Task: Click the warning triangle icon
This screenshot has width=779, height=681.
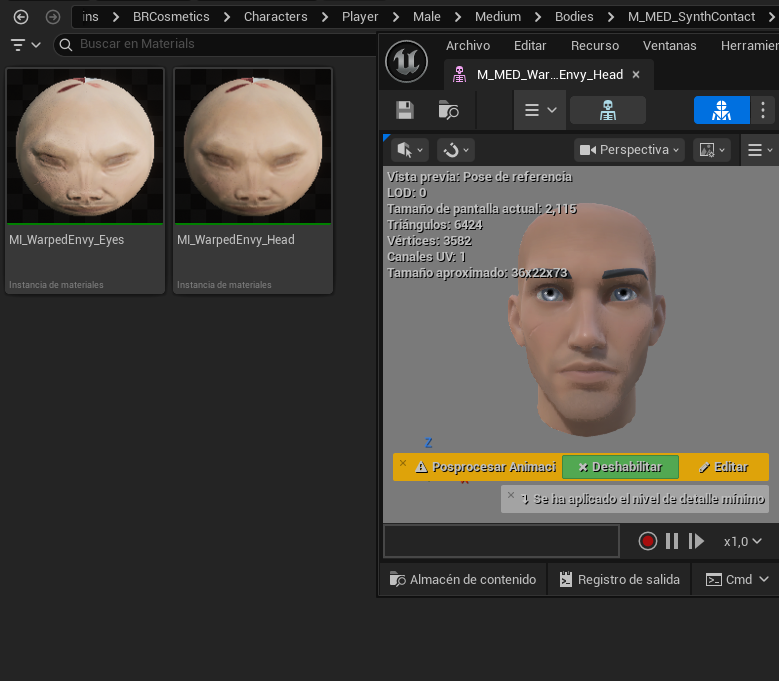Action: (x=421, y=467)
